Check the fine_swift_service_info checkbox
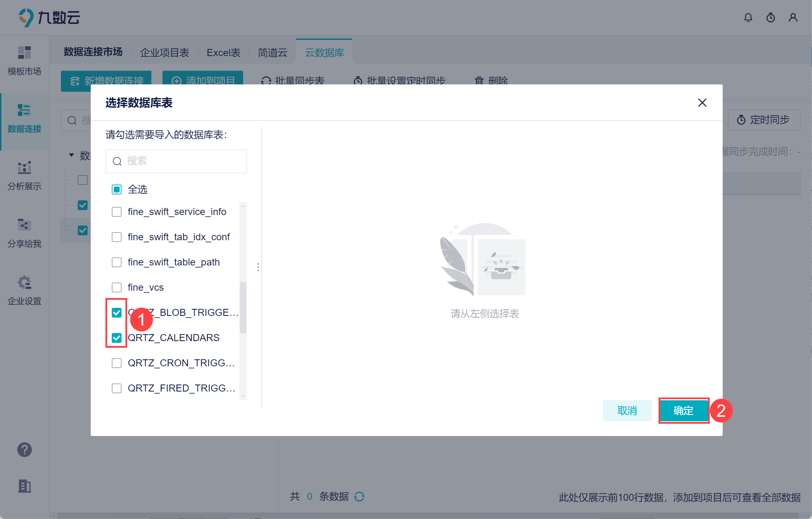This screenshot has width=812, height=519. coord(117,212)
